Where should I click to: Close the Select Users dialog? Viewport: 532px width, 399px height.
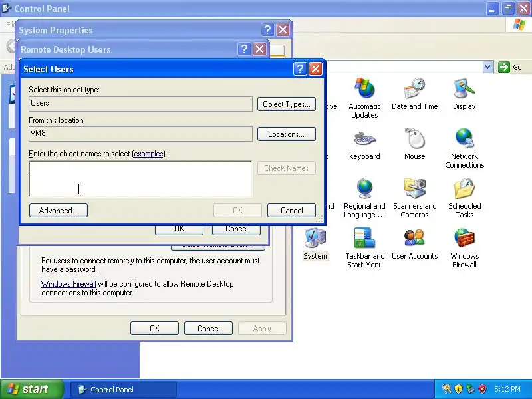315,69
